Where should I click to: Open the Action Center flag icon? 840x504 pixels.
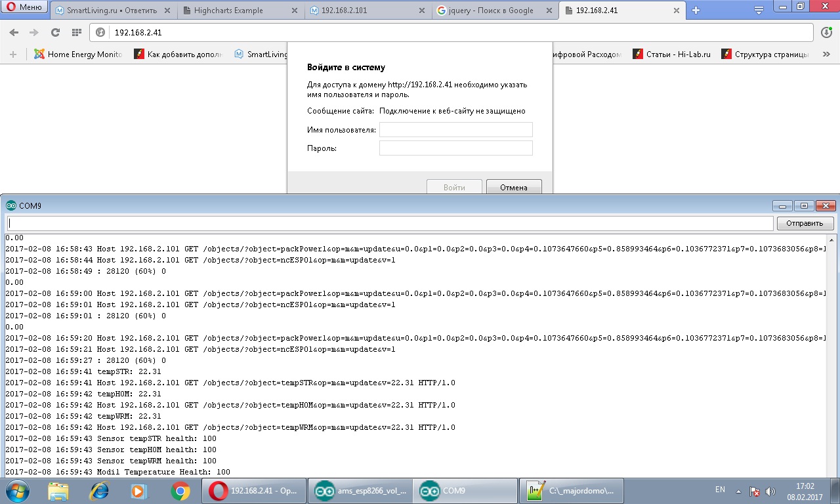pos(755,491)
